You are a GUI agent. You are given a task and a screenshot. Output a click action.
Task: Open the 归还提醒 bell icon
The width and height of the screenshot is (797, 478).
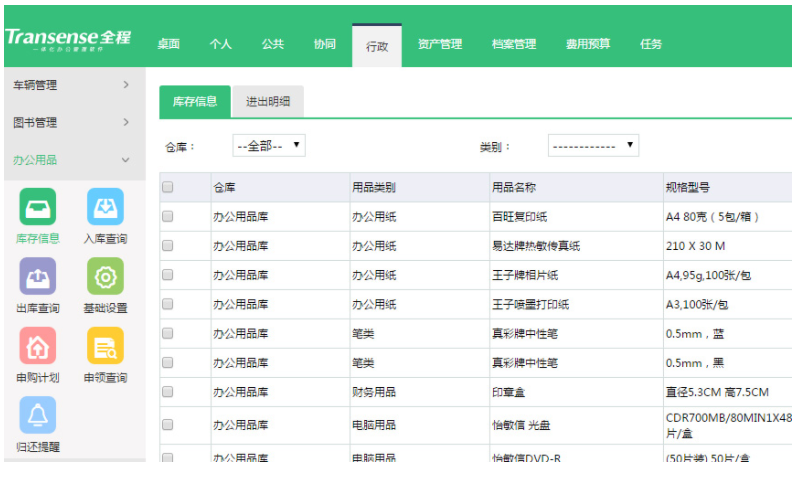point(38,415)
